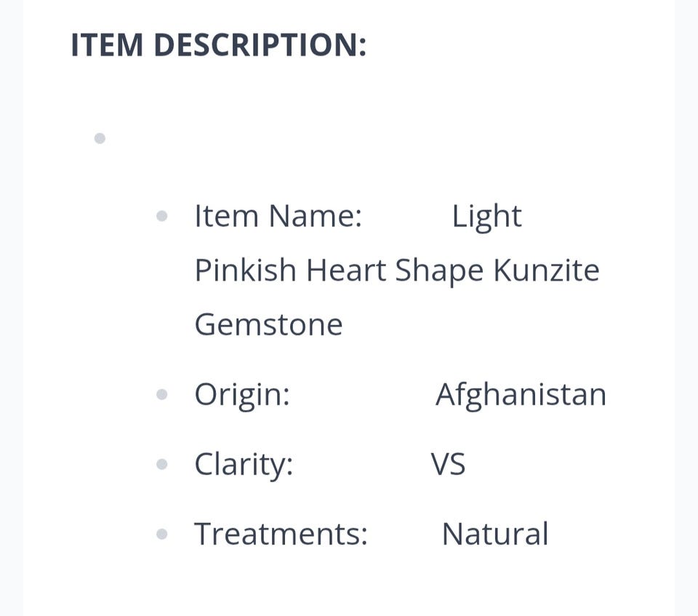Click the 'Origin:' label
Viewport: 698px width, 616px height.
242,394
